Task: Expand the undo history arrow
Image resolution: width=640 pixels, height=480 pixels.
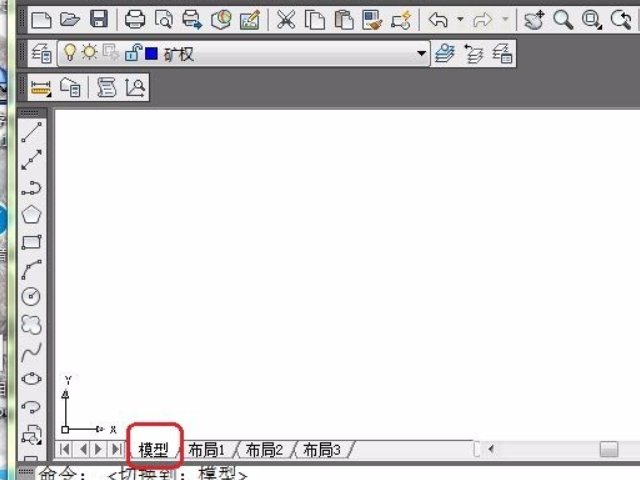Action: coord(460,19)
